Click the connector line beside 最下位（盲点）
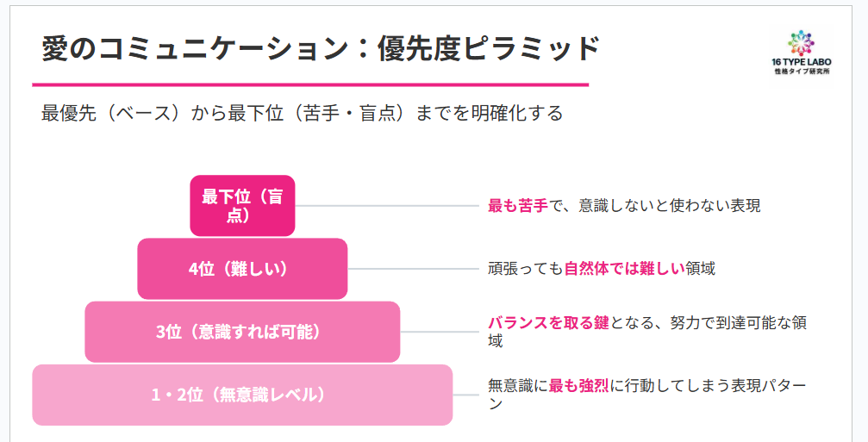Viewport: 868px width, 442px height. (x=387, y=206)
